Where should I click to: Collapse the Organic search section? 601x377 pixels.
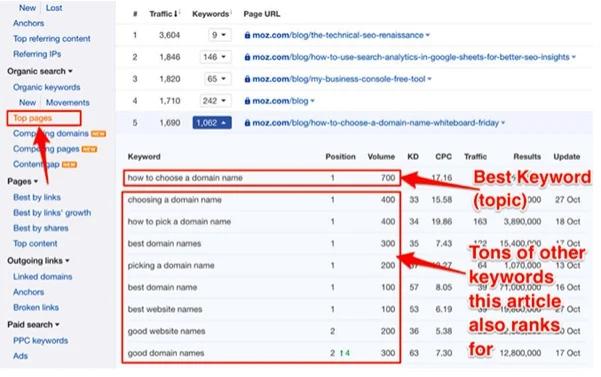(x=40, y=71)
